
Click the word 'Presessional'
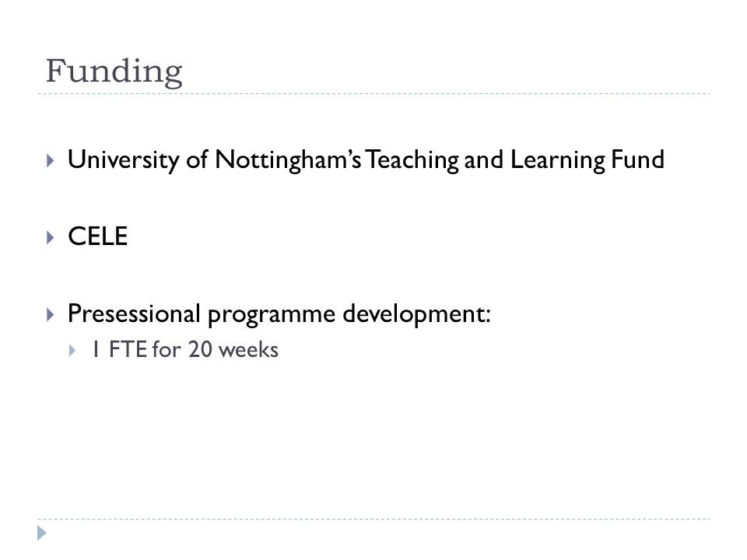(134, 313)
